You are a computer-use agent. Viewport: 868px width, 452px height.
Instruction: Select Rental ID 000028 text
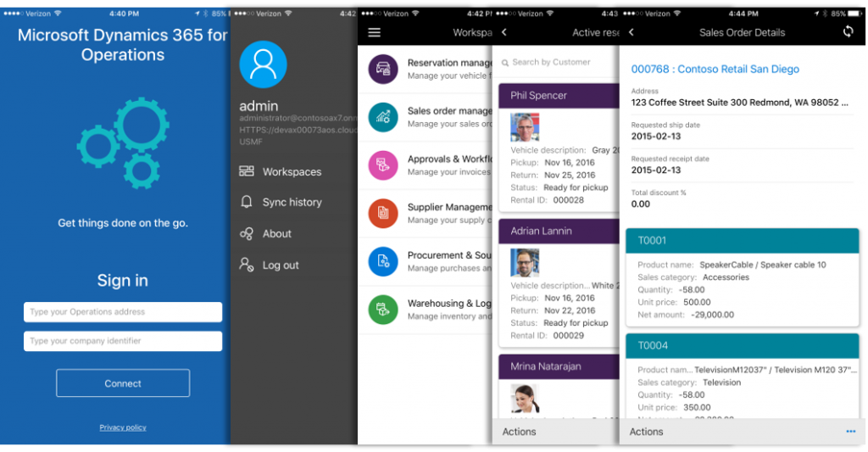[569, 200]
